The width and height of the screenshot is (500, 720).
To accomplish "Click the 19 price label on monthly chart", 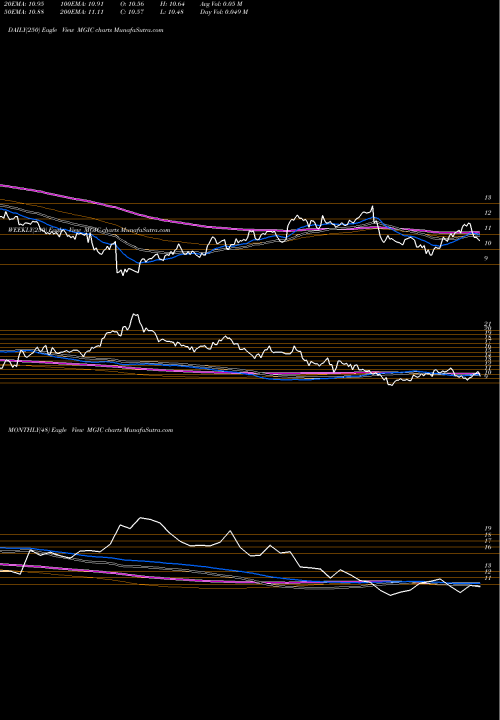I will [x=488, y=529].
